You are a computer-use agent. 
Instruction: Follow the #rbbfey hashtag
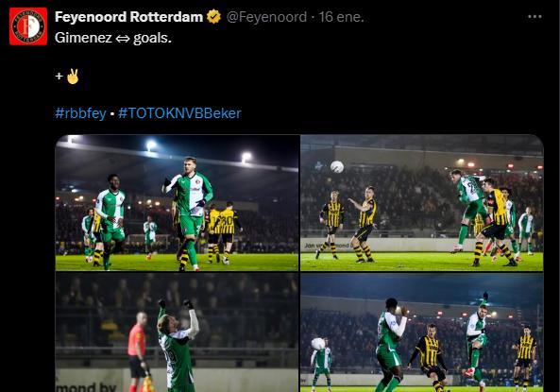tap(80, 113)
